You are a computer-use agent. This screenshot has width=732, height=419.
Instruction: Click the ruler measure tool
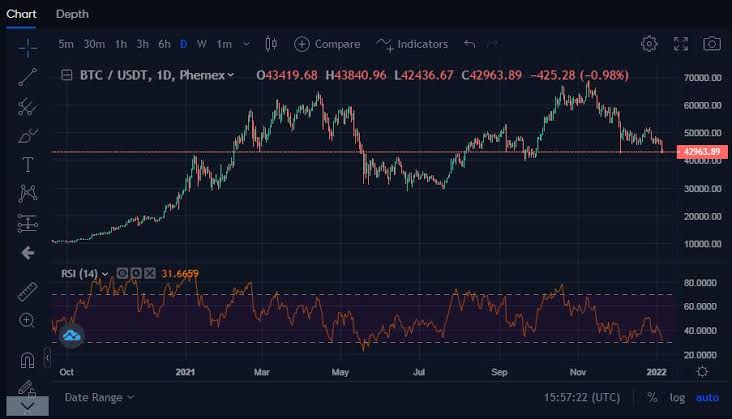[x=28, y=291]
